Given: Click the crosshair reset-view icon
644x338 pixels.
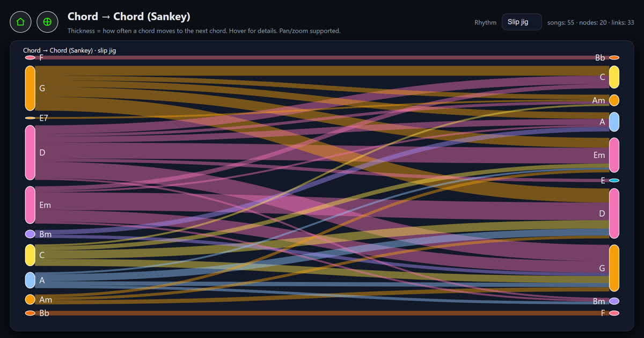Looking at the screenshot, I should 47,21.
